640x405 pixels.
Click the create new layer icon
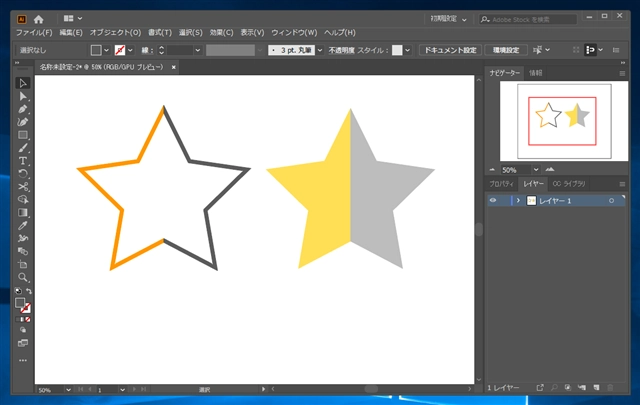click(596, 387)
